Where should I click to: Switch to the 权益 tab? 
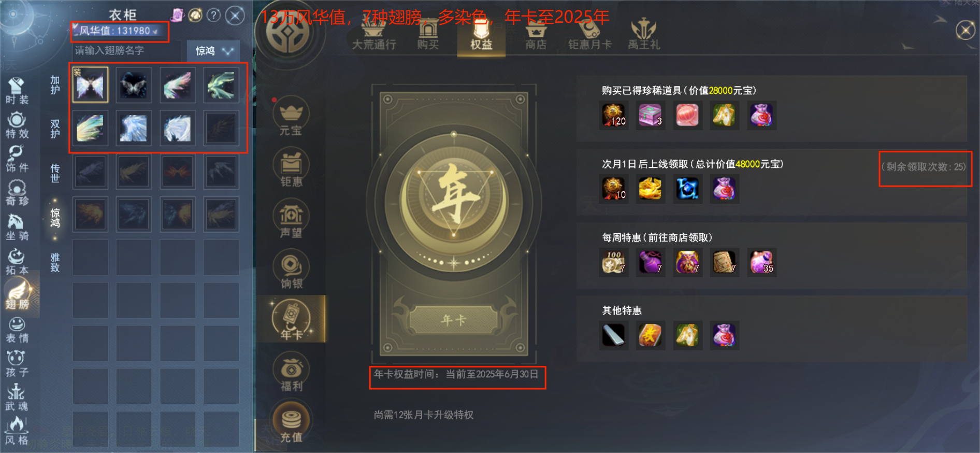(x=481, y=36)
